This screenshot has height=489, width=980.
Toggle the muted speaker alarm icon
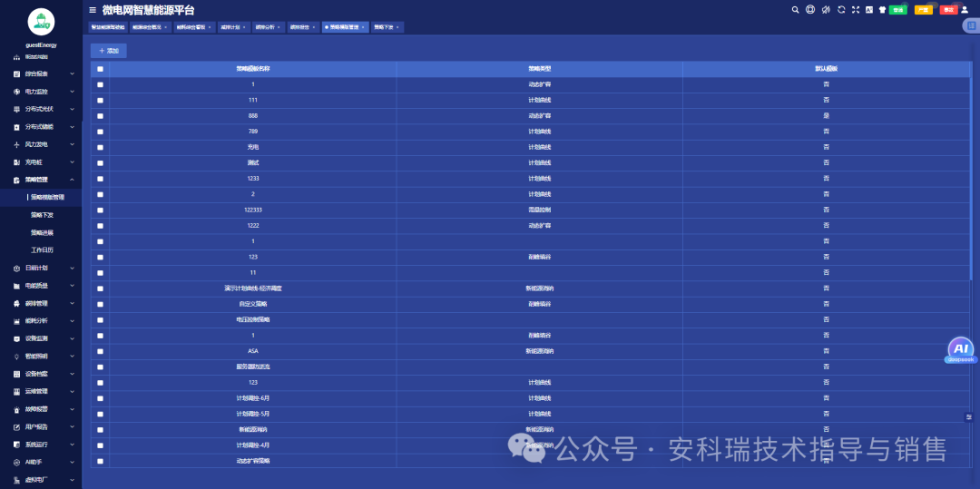coord(826,9)
